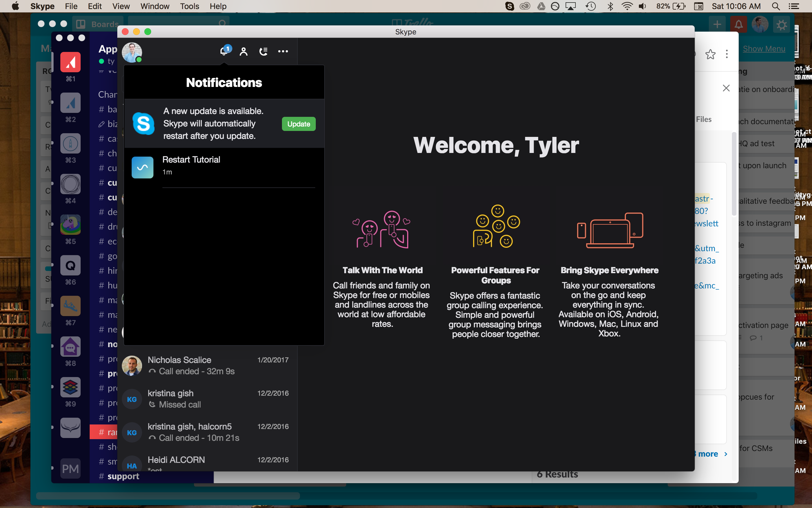Open Trello notifications bell
812x508 pixels.
(738, 24)
